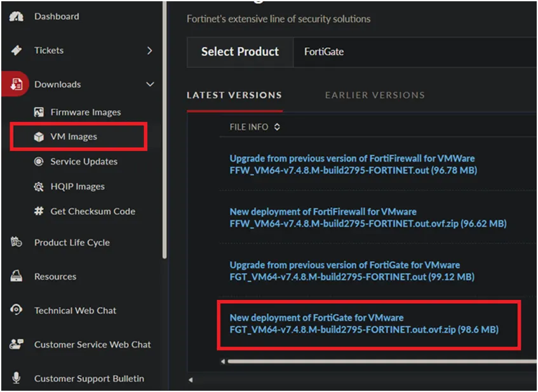Open the Product Life Cycle page

(x=72, y=242)
